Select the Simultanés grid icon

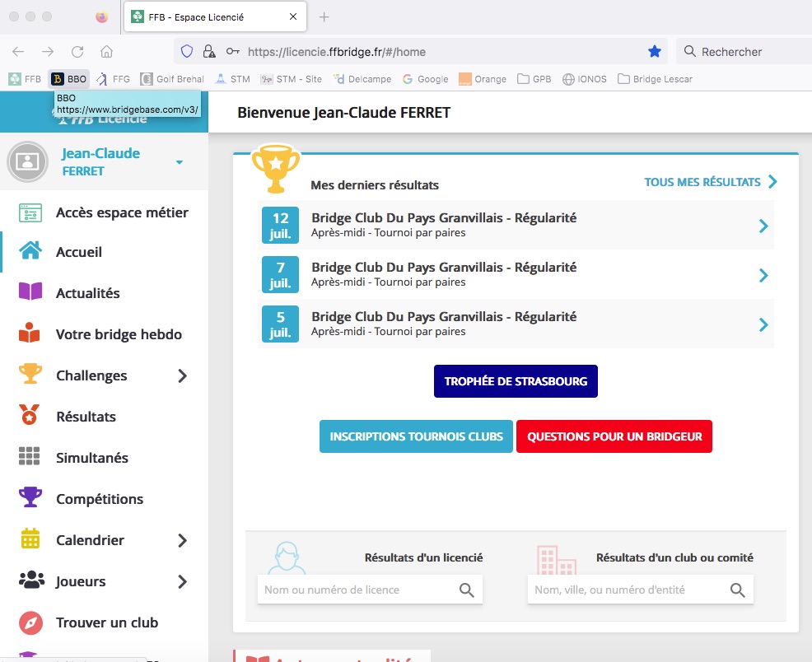point(30,457)
